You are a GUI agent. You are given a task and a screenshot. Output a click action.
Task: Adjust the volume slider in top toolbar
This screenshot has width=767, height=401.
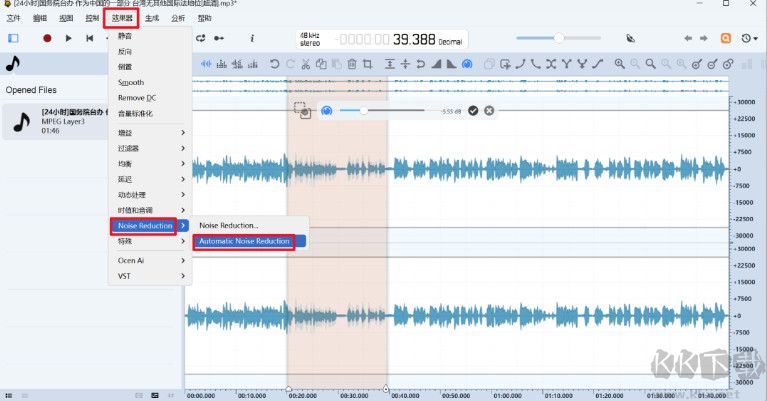[559, 38]
